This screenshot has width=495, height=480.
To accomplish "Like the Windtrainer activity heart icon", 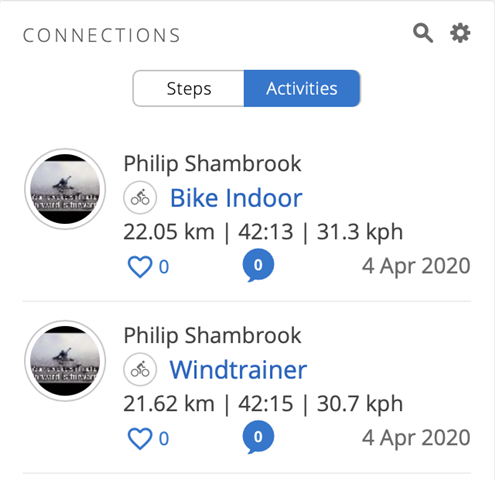I will tap(140, 439).
